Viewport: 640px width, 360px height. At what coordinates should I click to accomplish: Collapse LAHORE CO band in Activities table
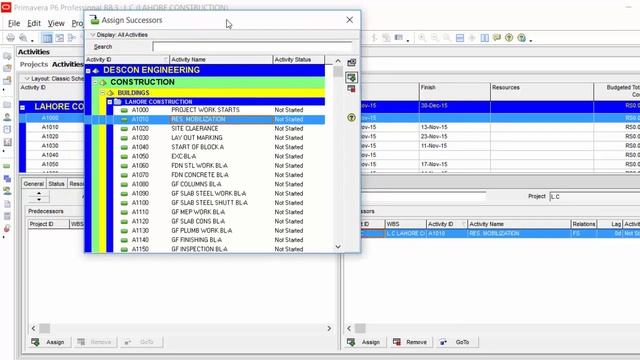coord(22,108)
